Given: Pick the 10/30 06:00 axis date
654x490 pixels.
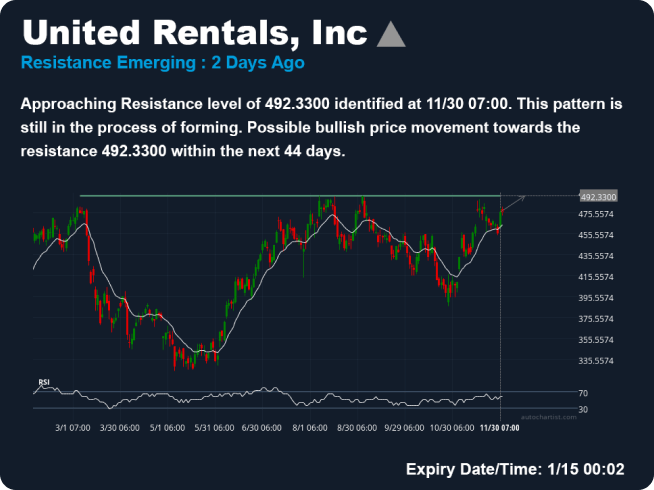Looking at the screenshot, I should (x=450, y=428).
